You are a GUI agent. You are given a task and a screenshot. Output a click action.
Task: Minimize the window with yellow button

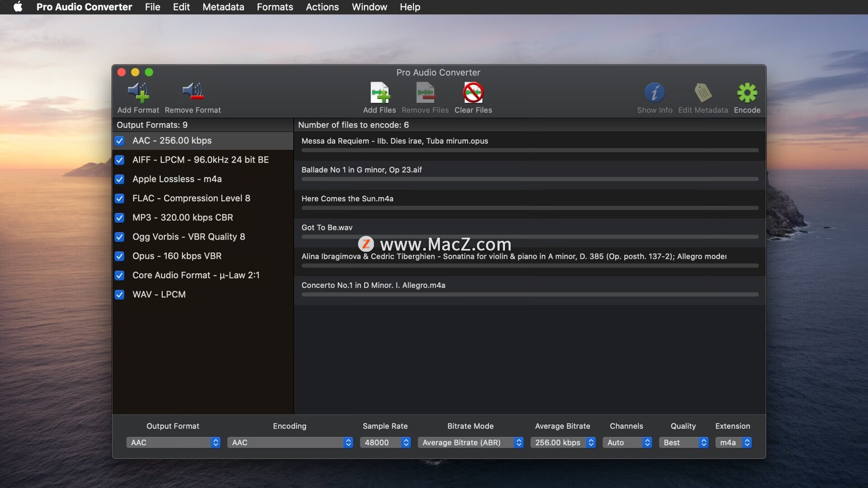(135, 72)
